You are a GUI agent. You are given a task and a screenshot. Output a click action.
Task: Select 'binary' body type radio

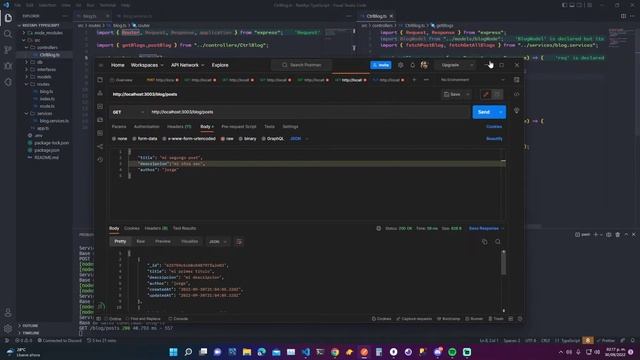point(240,139)
